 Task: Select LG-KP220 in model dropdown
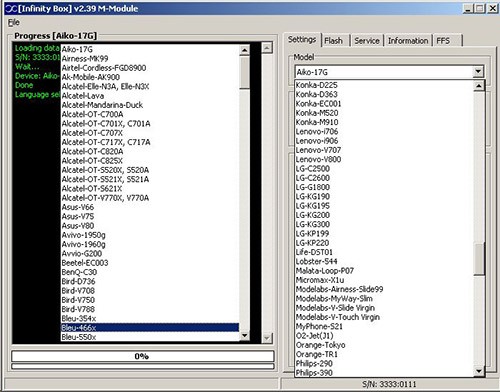coord(384,243)
